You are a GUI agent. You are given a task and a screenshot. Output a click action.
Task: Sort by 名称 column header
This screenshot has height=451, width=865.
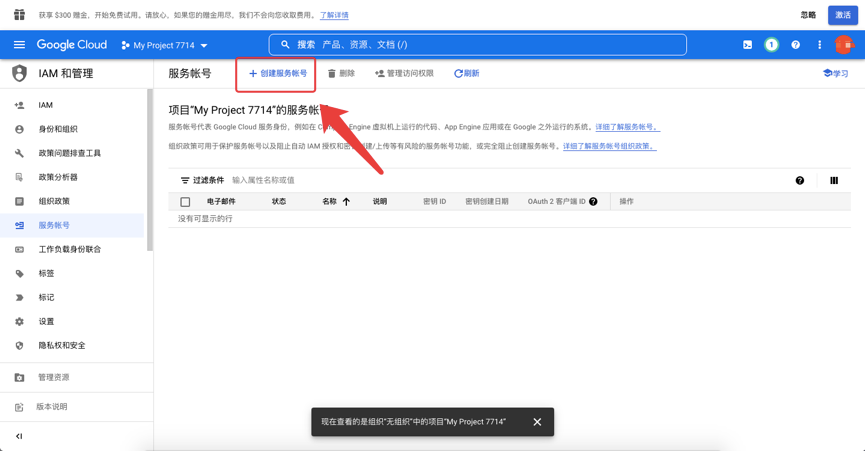coord(329,201)
